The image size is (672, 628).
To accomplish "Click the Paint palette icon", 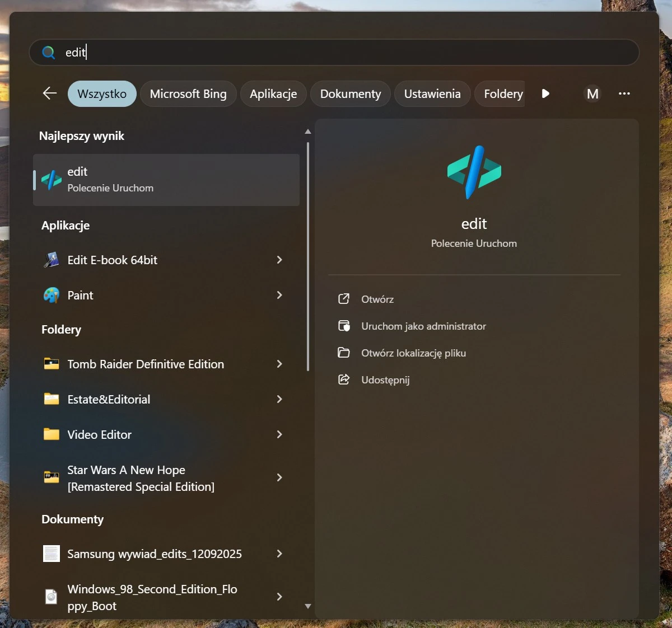I will coord(52,296).
